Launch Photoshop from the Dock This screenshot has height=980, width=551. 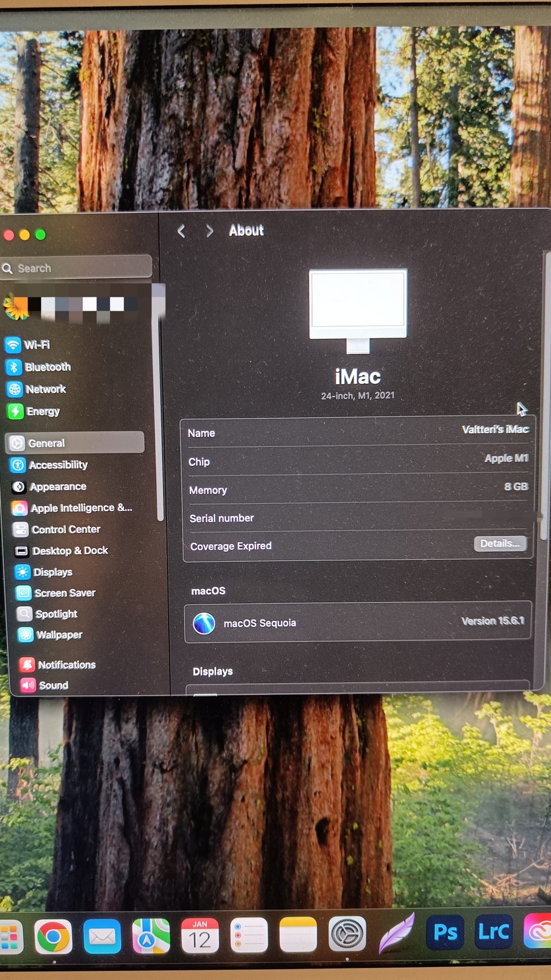(x=445, y=932)
